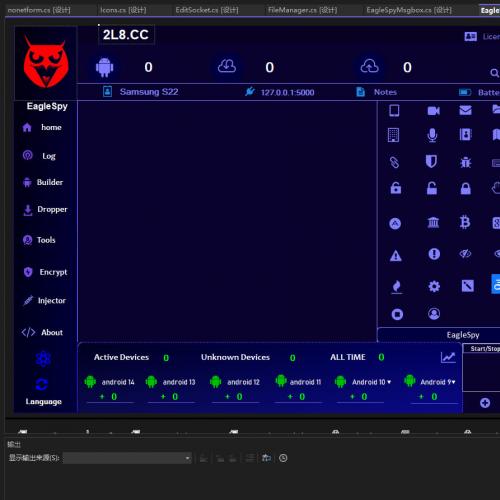Click the blue flower settings icon above Language
500x500 pixels.
coord(43,359)
